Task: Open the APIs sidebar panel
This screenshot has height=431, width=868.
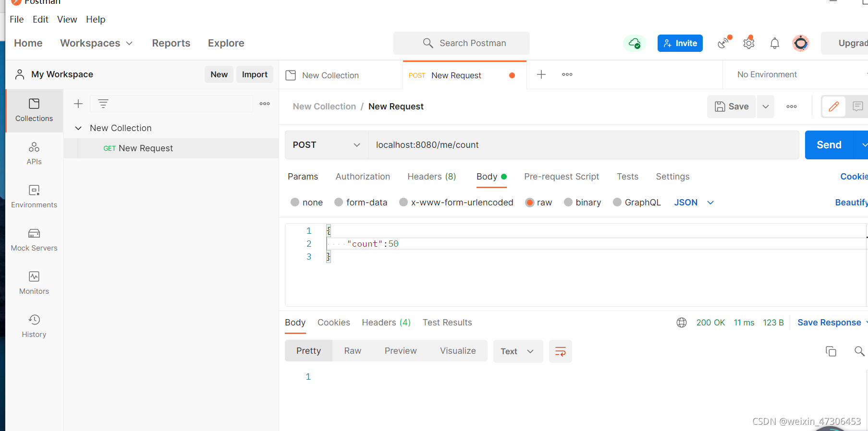Action: tap(34, 154)
